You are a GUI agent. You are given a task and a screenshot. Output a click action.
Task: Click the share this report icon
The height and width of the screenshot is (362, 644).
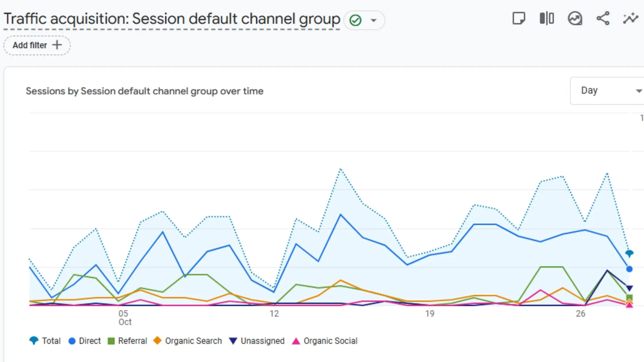click(603, 19)
